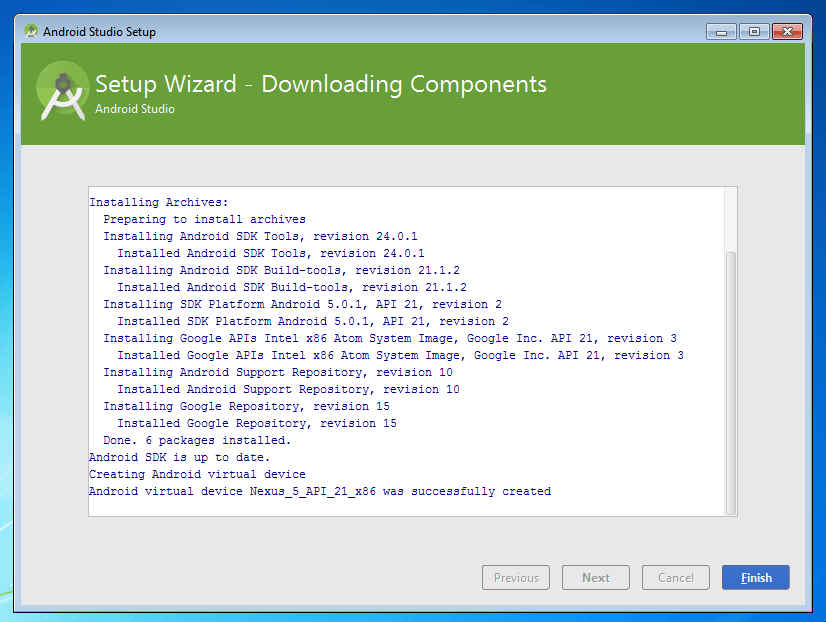Click 'Installed Android SDK Build-tools, revision 21.1.2' line
Viewport: 826px width, 622px height.
292,287
